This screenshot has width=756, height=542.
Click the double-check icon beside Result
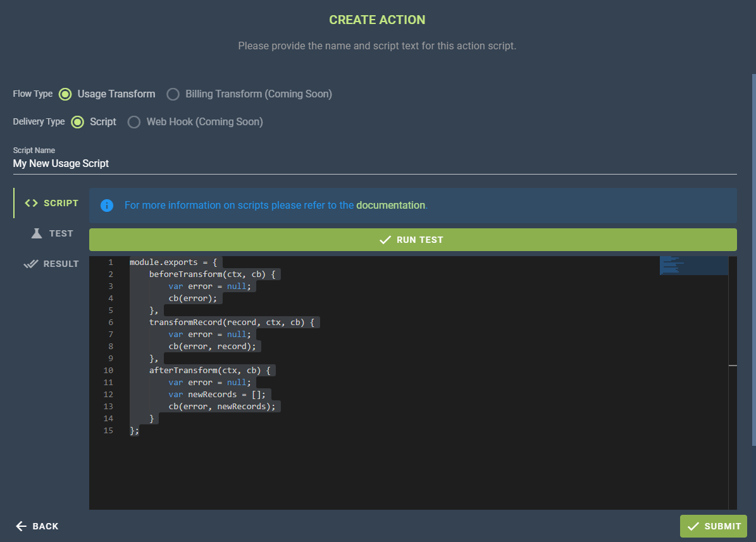point(31,264)
